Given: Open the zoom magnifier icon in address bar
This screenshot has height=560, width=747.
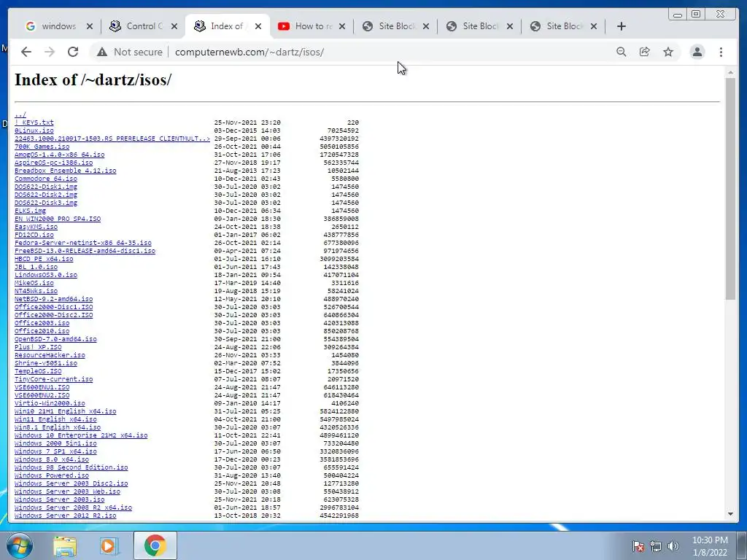Looking at the screenshot, I should point(622,52).
